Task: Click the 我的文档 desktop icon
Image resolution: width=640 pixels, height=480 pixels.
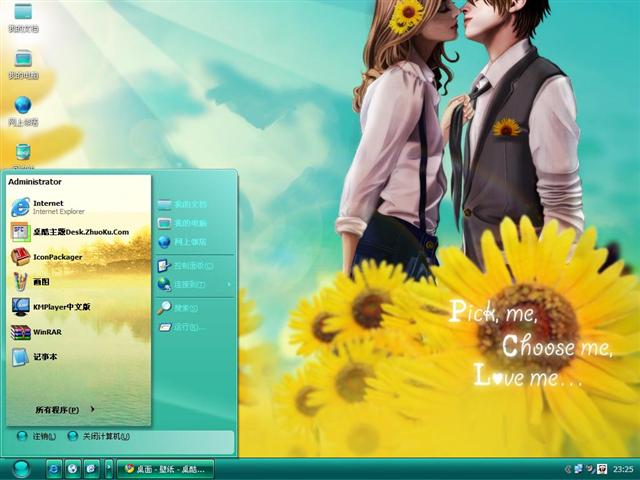Action: point(22,16)
